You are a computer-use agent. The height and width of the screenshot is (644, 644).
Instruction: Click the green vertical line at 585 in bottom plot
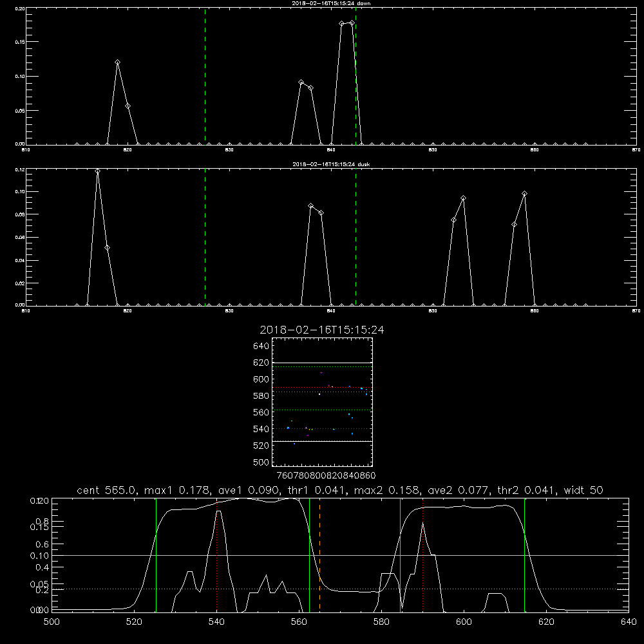tap(400, 555)
